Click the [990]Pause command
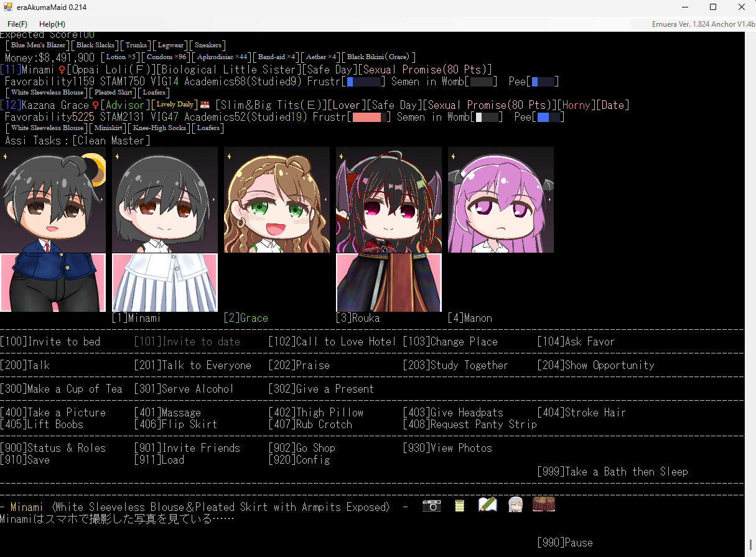 tap(565, 543)
